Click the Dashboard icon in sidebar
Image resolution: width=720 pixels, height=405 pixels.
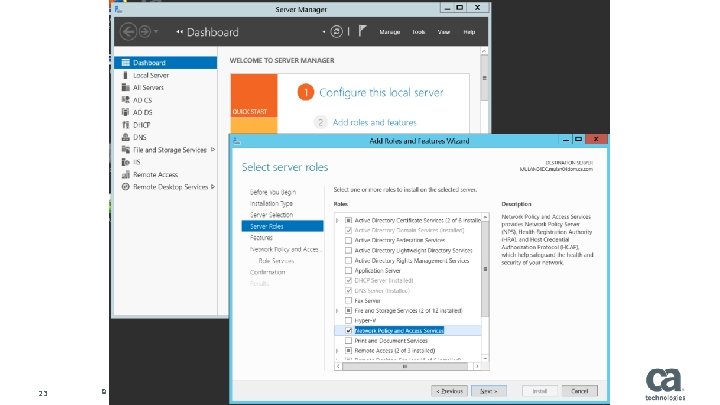125,62
